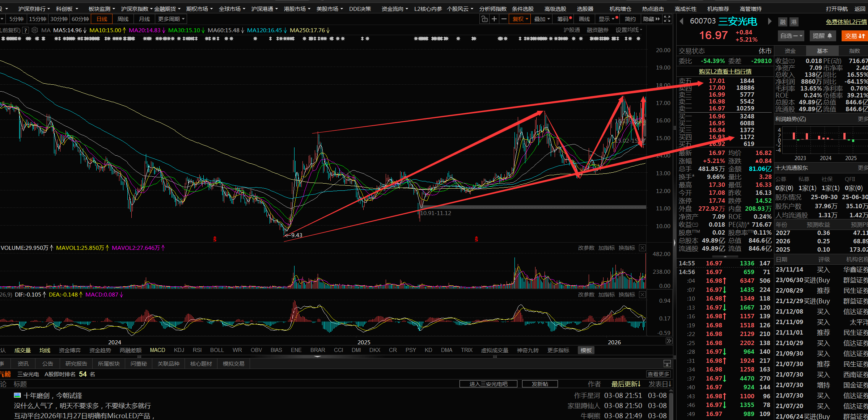Go to previous stock with left arrow
Viewport: 868px width, 420px height.
coord(682,21)
